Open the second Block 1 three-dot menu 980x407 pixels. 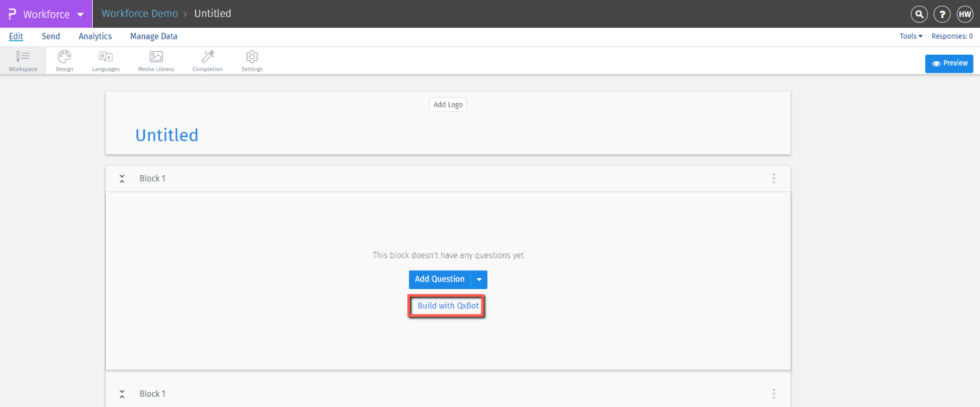click(x=774, y=393)
